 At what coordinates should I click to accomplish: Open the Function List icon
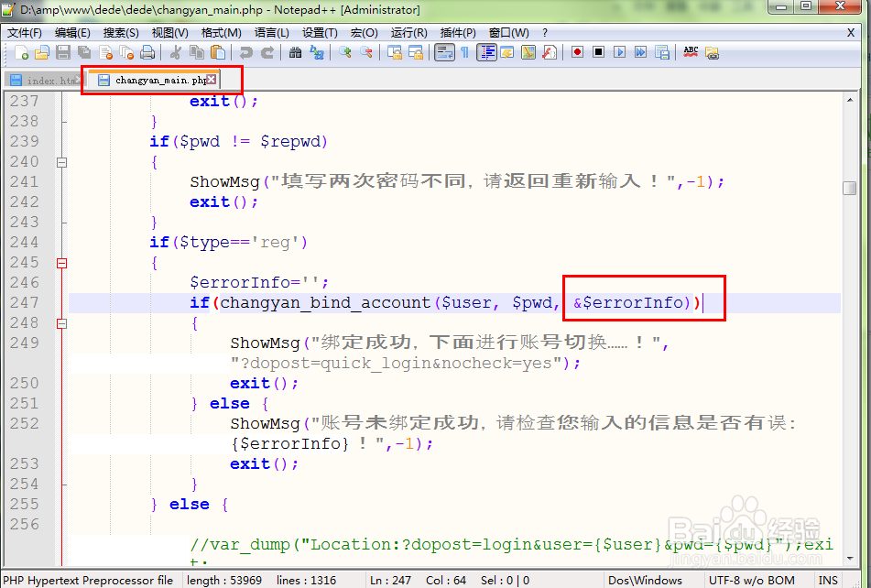click(550, 53)
